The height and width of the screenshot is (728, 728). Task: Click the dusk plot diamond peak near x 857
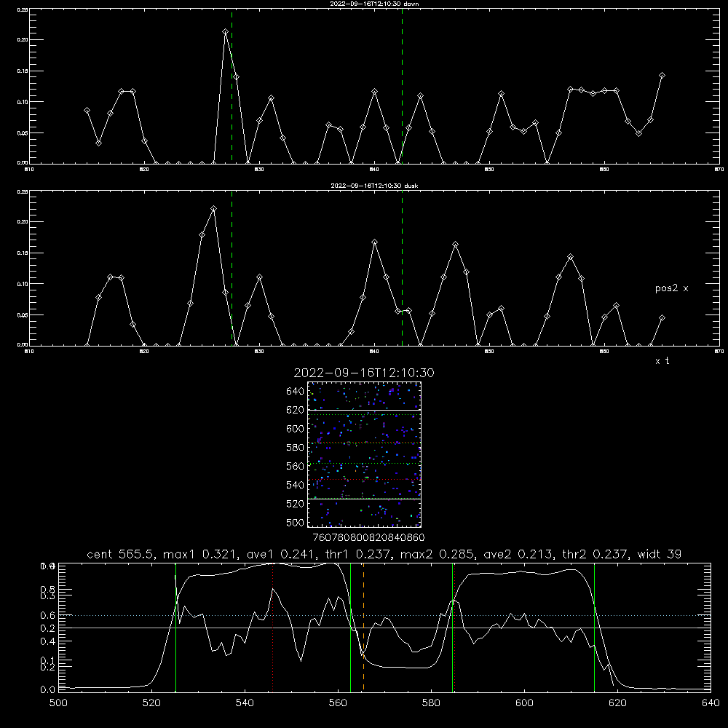pyautogui.click(x=571, y=257)
